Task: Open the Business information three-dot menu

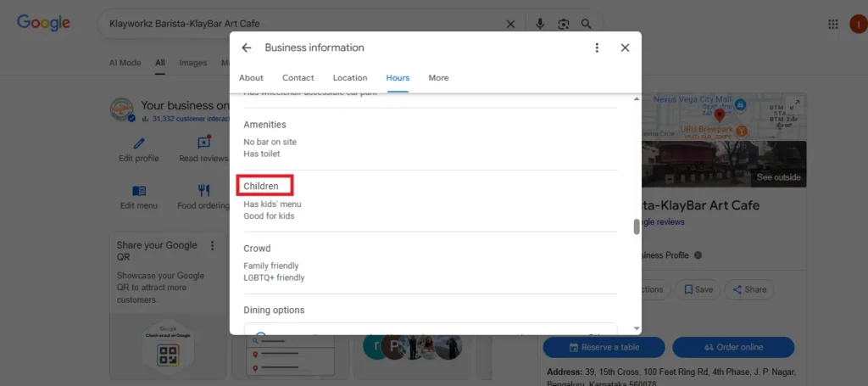Action: (597, 48)
